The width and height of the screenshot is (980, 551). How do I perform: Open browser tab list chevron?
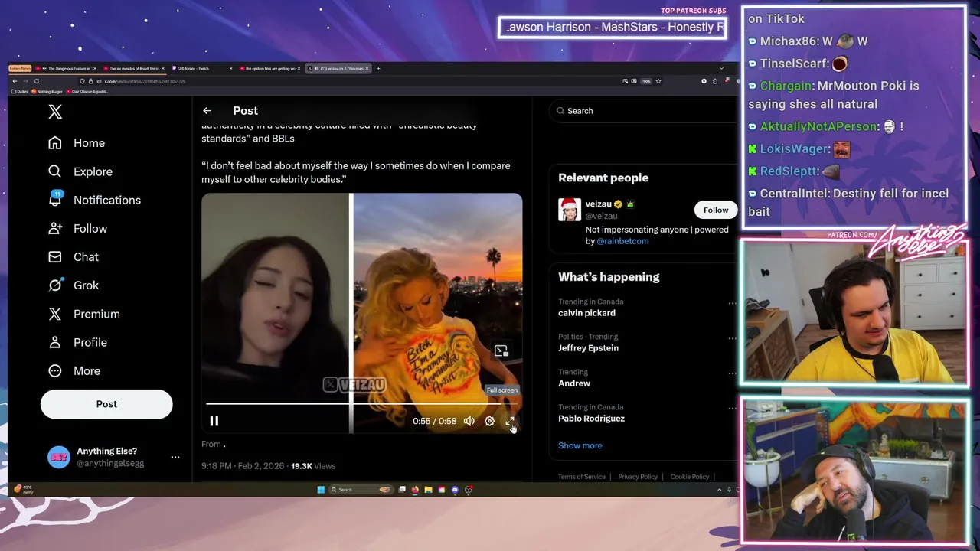coord(720,68)
